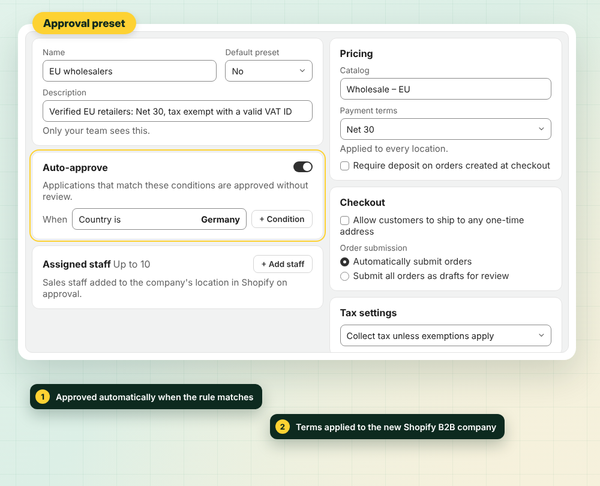This screenshot has height=486, width=600.
Task: Toggle the Auto-approve switch off
Action: point(303,167)
